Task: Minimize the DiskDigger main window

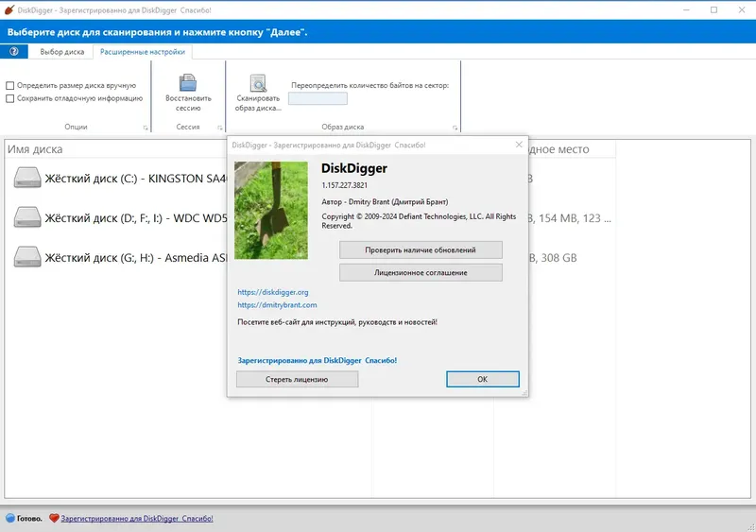Action: (x=687, y=9)
